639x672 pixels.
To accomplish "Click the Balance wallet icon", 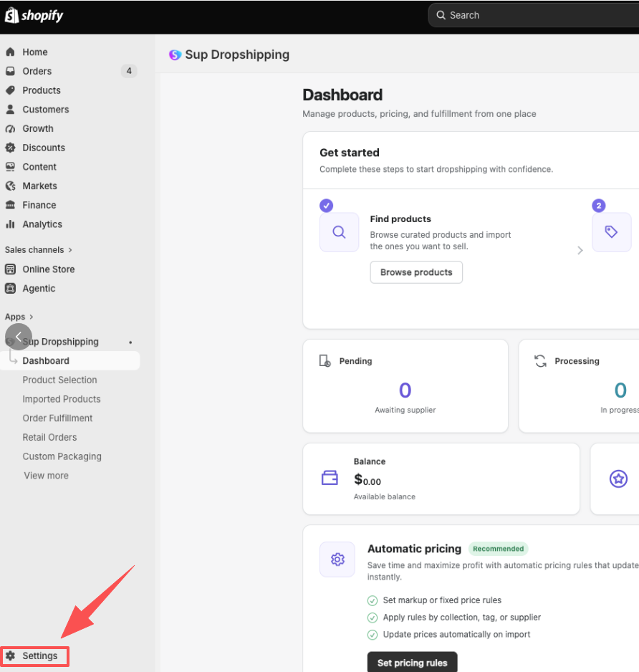I will (330, 478).
